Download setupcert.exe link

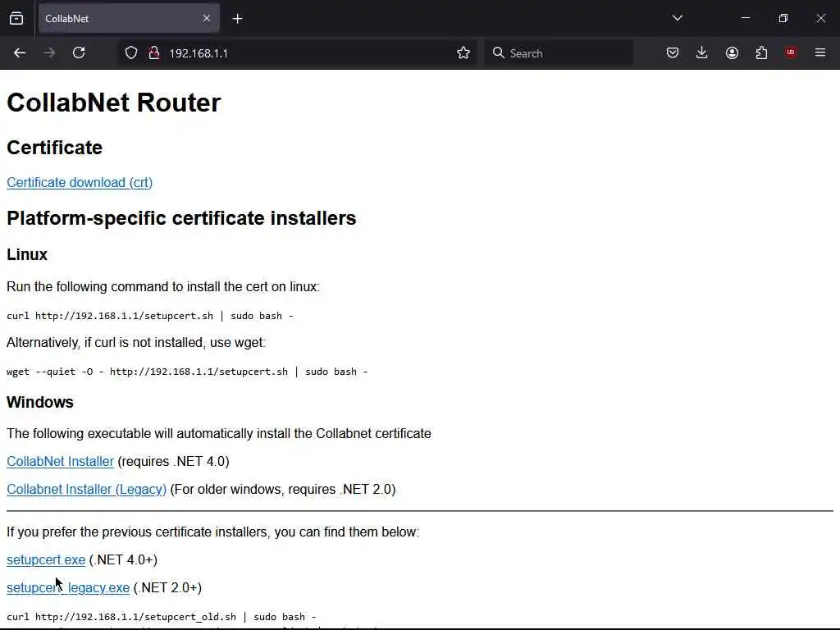click(x=46, y=559)
